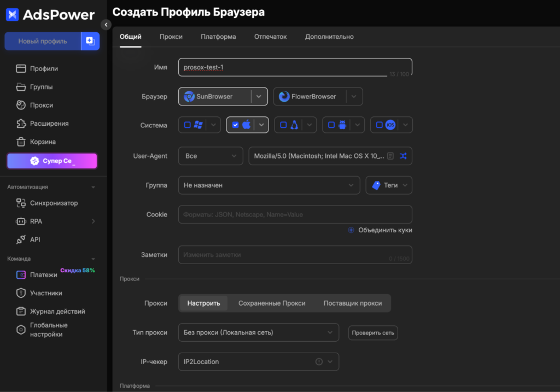Open the SunBrowser version dropdown

point(259,96)
